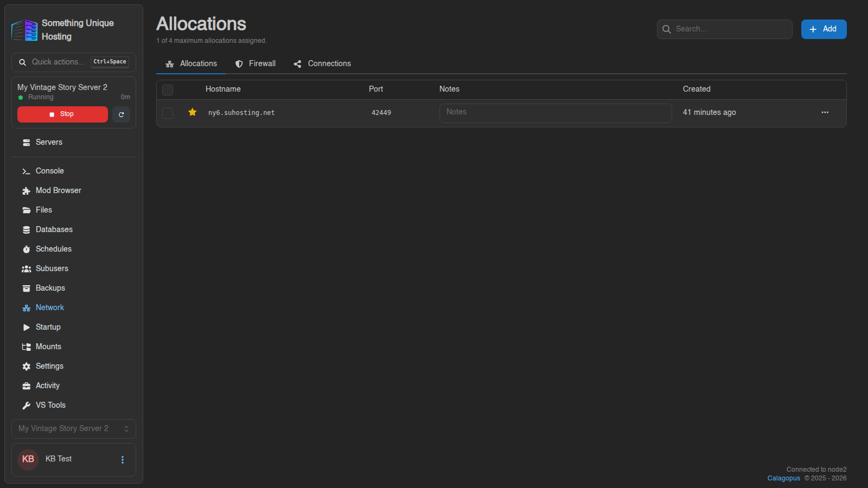Add a new allocation
Image resolution: width=868 pixels, height=488 pixels.
point(824,29)
